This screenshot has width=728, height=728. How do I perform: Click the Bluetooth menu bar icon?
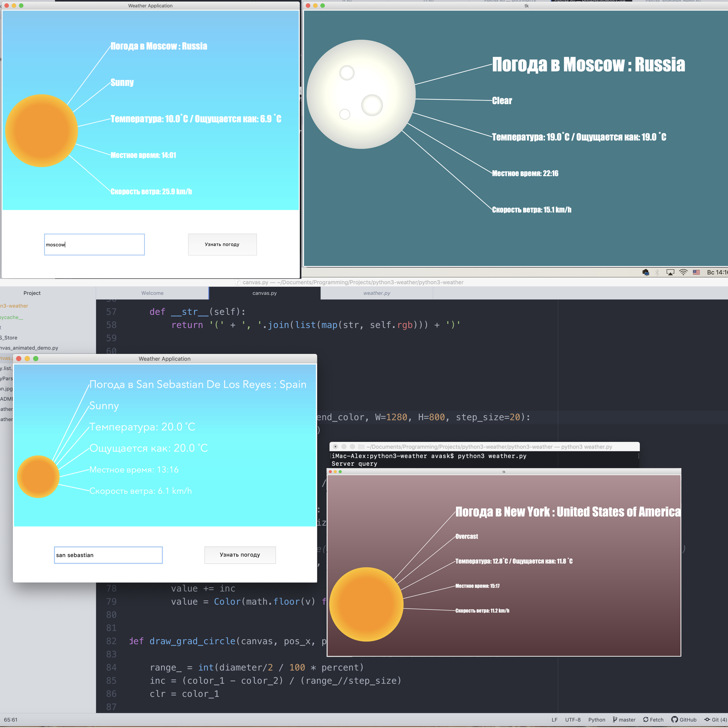(x=657, y=272)
